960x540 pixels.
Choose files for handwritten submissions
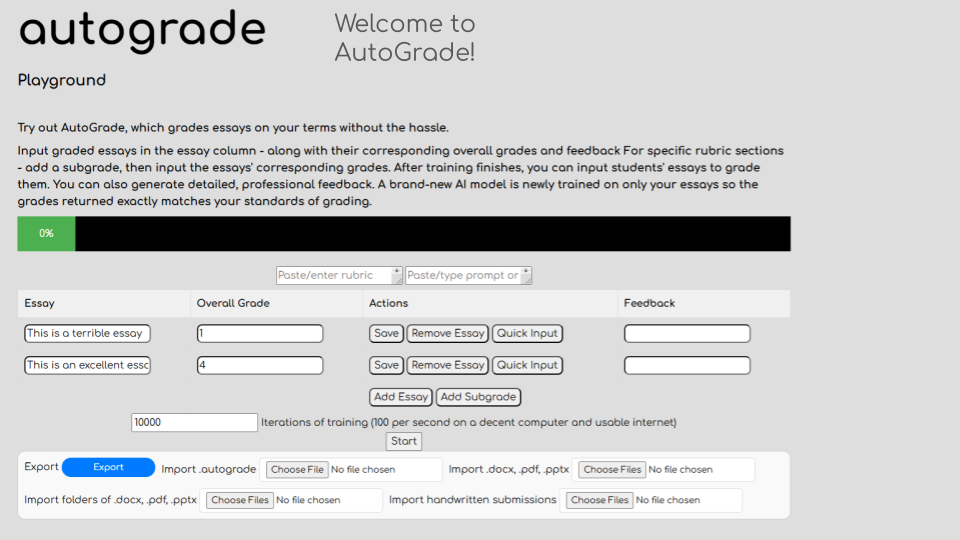599,500
